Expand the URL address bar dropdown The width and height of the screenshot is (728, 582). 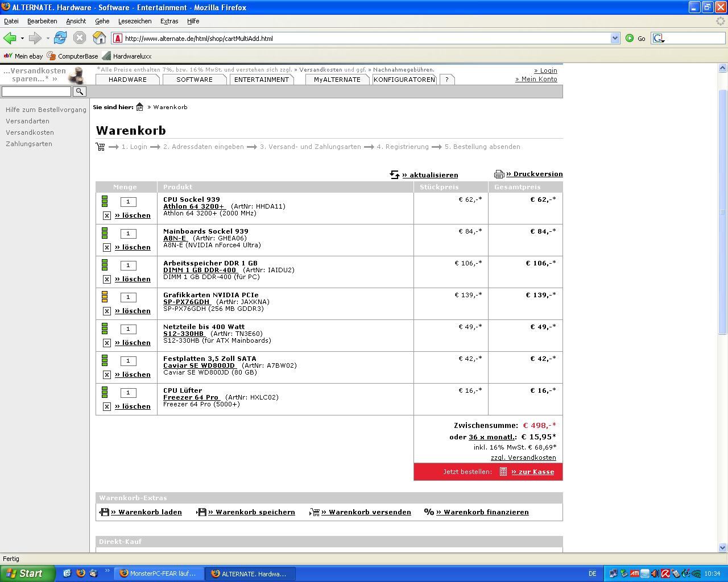(615, 38)
